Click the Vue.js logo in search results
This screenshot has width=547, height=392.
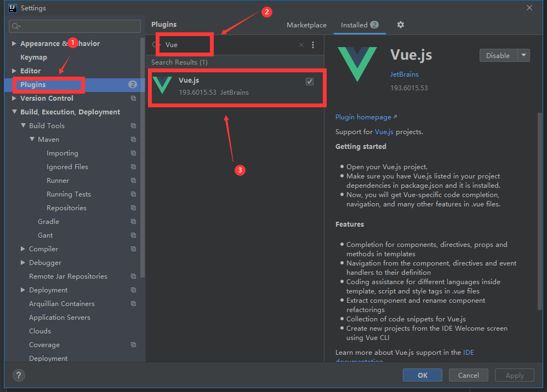(163, 85)
